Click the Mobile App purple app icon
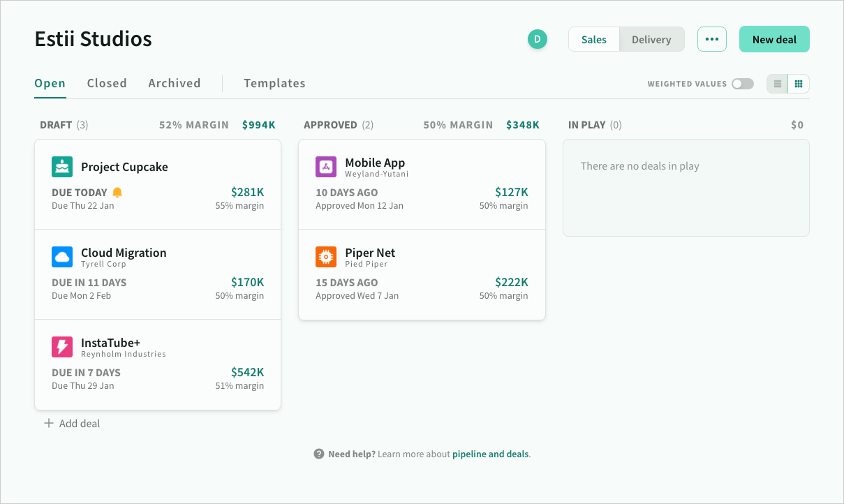Viewport: 844px width, 504px height. [x=325, y=167]
